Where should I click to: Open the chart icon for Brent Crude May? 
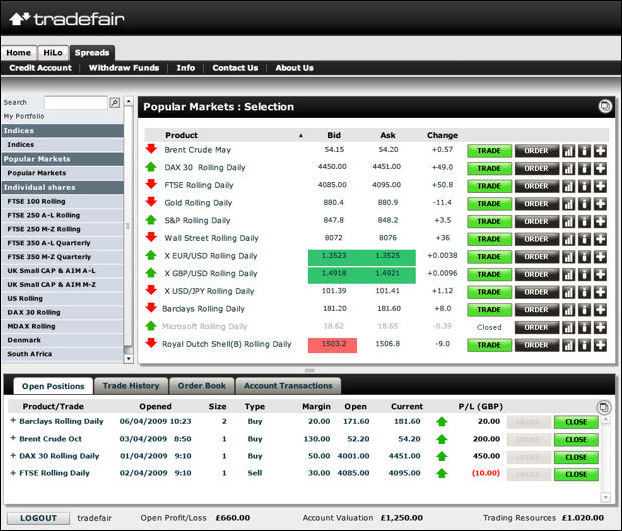pos(569,150)
